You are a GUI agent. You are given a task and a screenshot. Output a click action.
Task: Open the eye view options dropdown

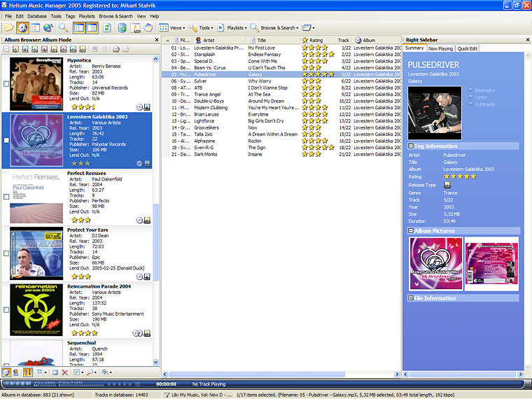pyautogui.click(x=106, y=372)
